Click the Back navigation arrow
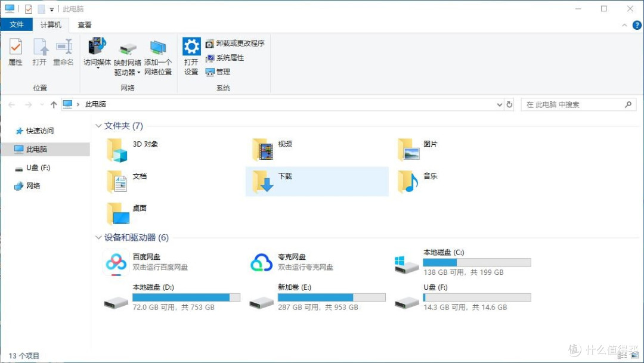 [x=11, y=105]
